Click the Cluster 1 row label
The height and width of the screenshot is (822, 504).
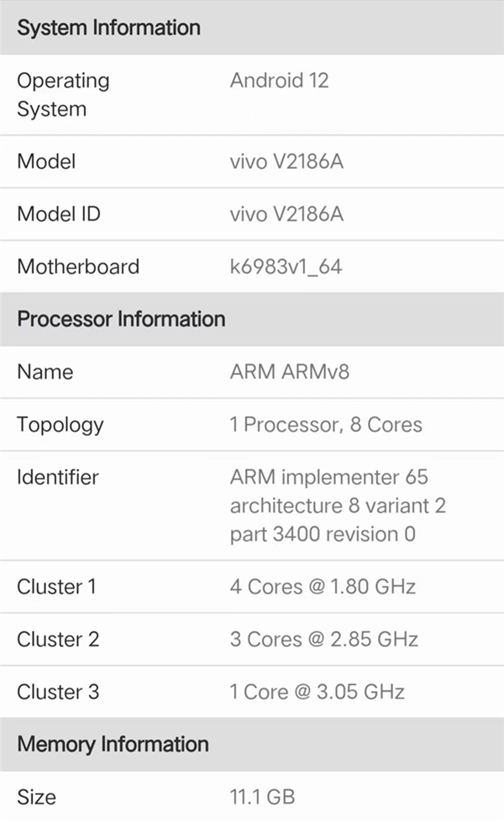(58, 587)
